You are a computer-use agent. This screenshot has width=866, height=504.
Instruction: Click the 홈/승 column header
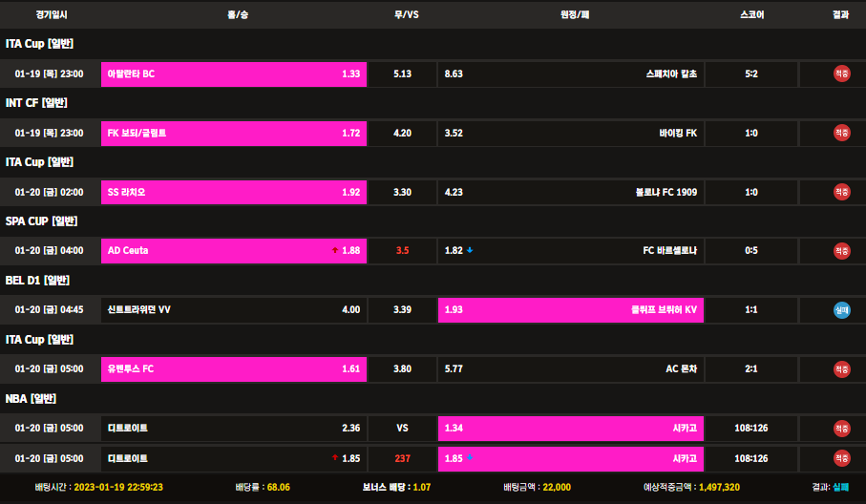point(238,14)
